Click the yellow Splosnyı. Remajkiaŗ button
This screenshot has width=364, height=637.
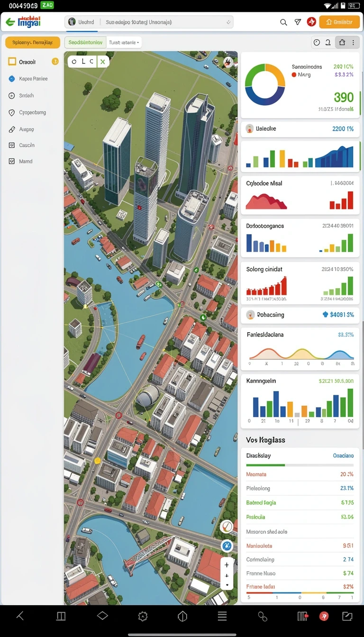tap(33, 43)
